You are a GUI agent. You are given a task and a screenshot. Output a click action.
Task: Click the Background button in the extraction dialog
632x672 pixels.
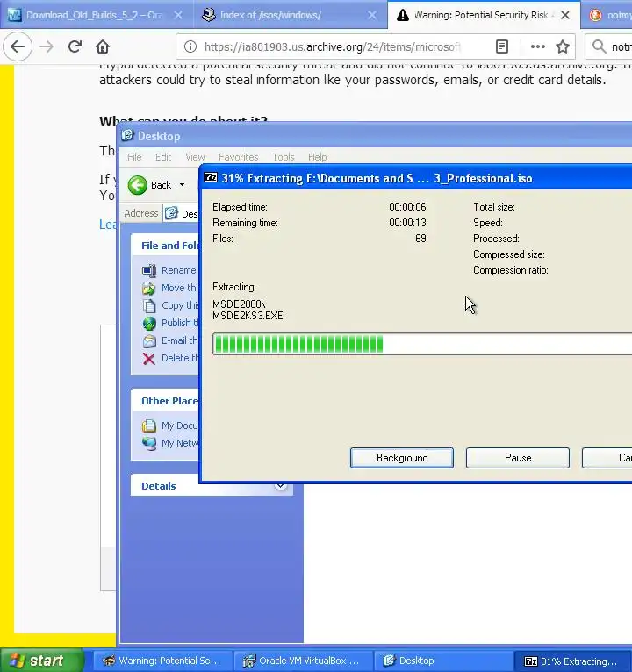(402, 458)
